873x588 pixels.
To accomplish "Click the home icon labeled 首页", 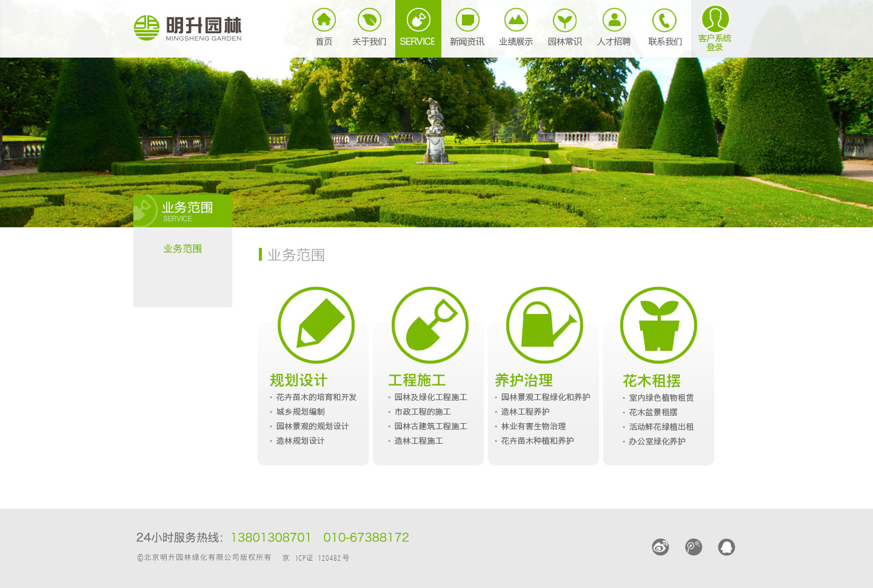I will tap(324, 21).
